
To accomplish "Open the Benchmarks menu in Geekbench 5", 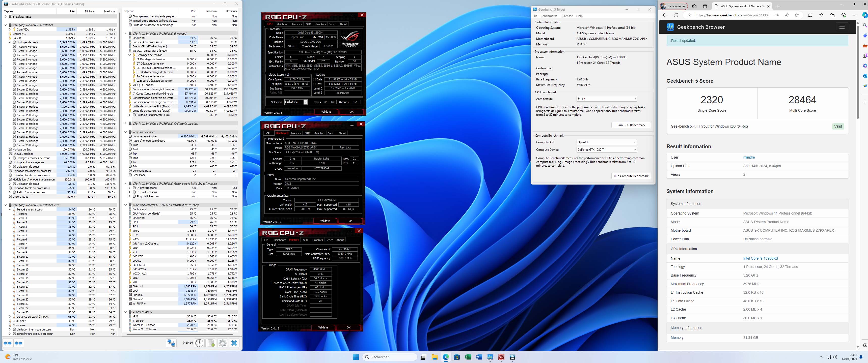I will (549, 16).
